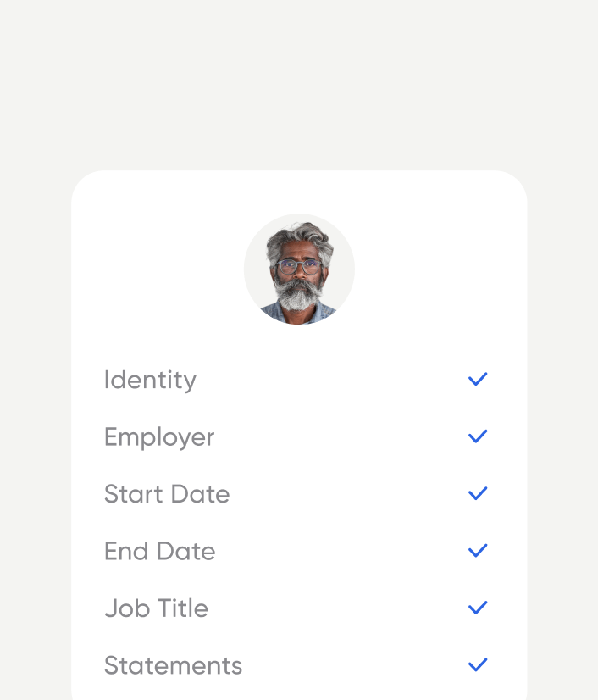Click the checkmark beside End Date
Viewport: 598px width, 700px height.
477,550
